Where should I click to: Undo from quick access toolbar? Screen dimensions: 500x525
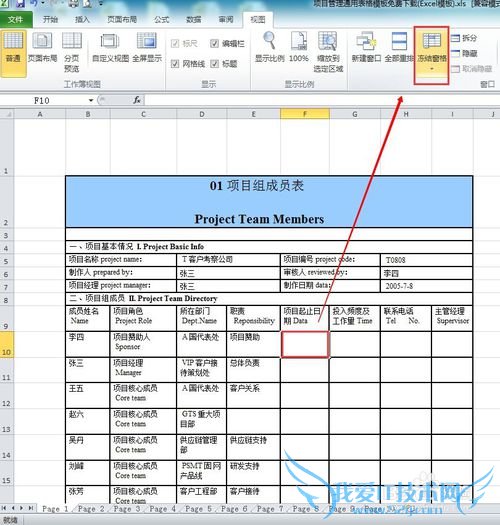pos(34,3)
